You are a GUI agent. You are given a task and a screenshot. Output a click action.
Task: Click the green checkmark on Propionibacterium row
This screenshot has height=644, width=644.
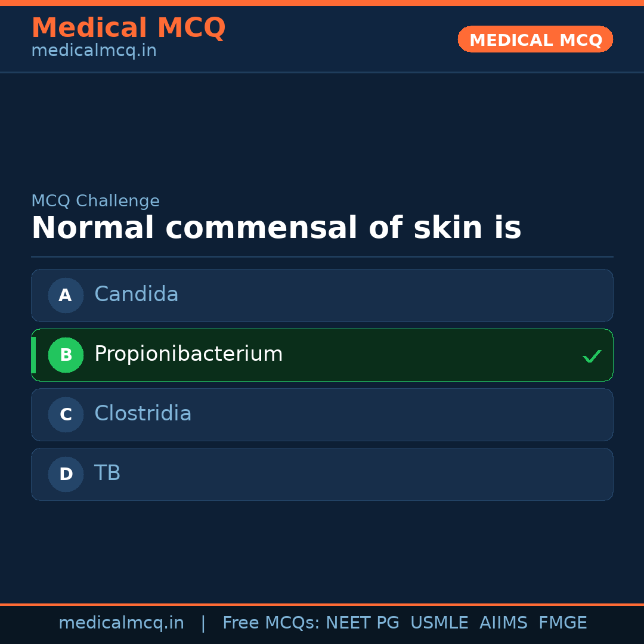[x=592, y=356]
